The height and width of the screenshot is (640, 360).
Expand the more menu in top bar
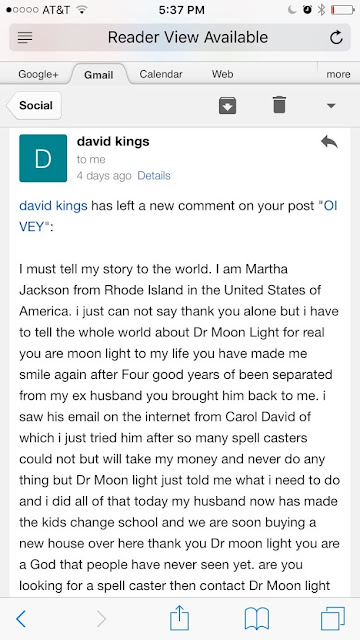click(338, 74)
